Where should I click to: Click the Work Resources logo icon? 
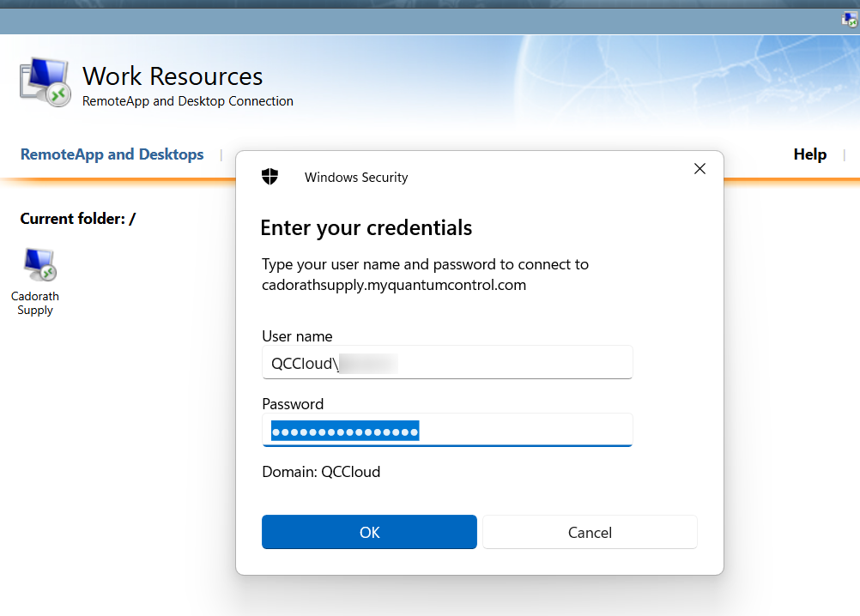(x=45, y=82)
